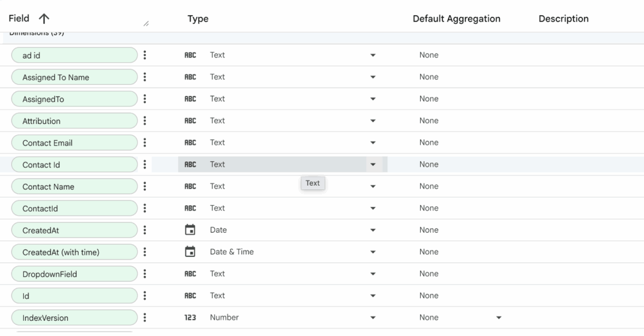Expand the type dropdown for Contact Id
The image size is (644, 336).
pyautogui.click(x=373, y=165)
